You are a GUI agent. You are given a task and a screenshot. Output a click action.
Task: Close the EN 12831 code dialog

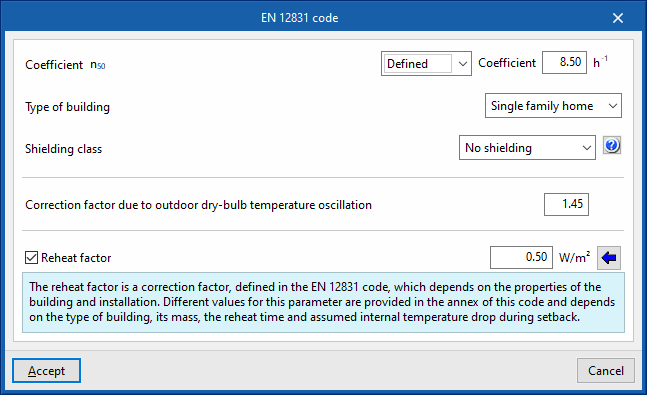point(618,18)
